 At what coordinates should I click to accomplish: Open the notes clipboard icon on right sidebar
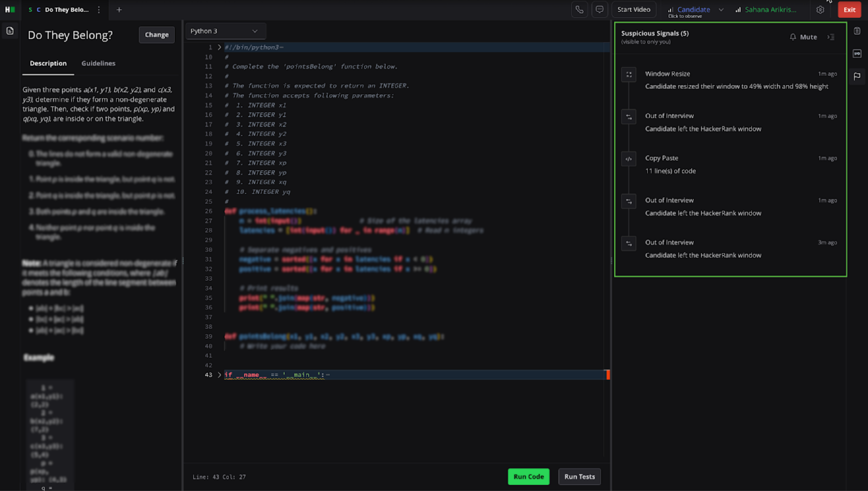pyautogui.click(x=857, y=31)
